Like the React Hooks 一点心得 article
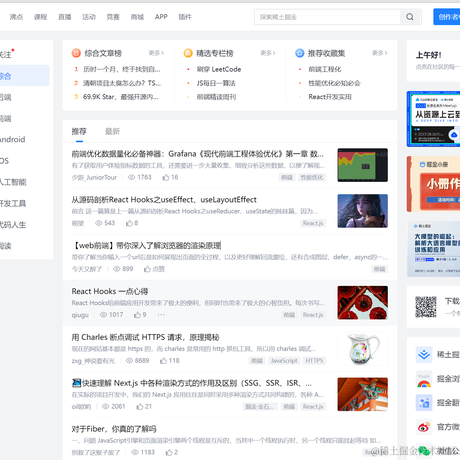The width and height of the screenshot is (460, 460). point(137,315)
